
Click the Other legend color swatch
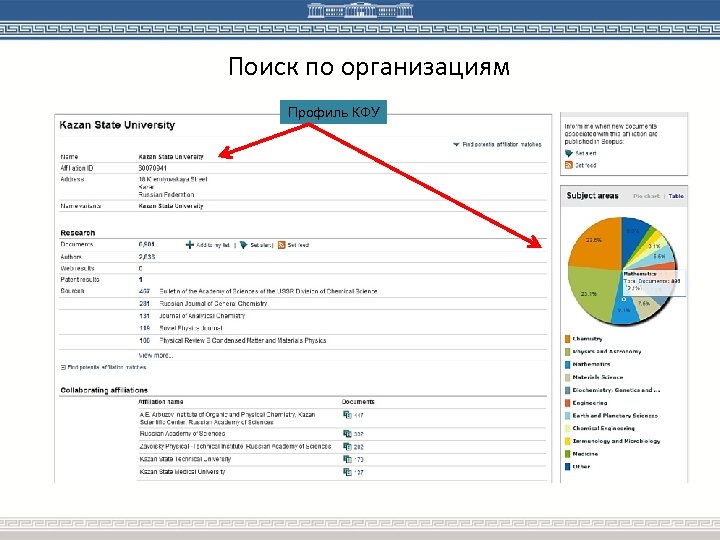[x=568, y=467]
